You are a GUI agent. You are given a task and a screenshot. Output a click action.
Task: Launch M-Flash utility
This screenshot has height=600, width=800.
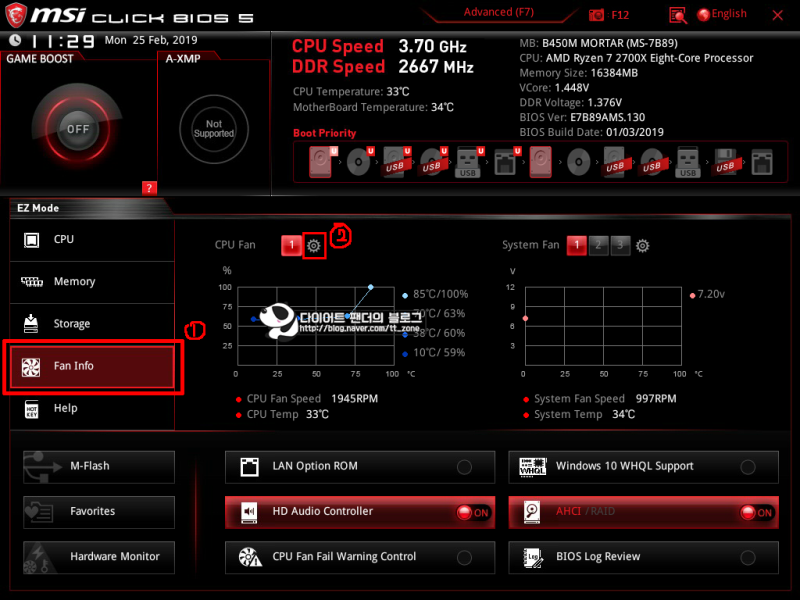98,466
